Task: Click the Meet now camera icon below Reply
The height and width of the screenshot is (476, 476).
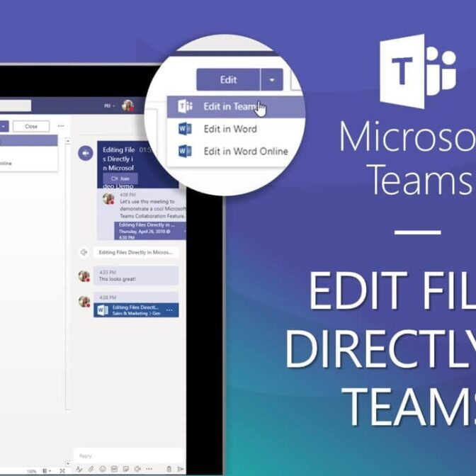Action: pos(137,469)
